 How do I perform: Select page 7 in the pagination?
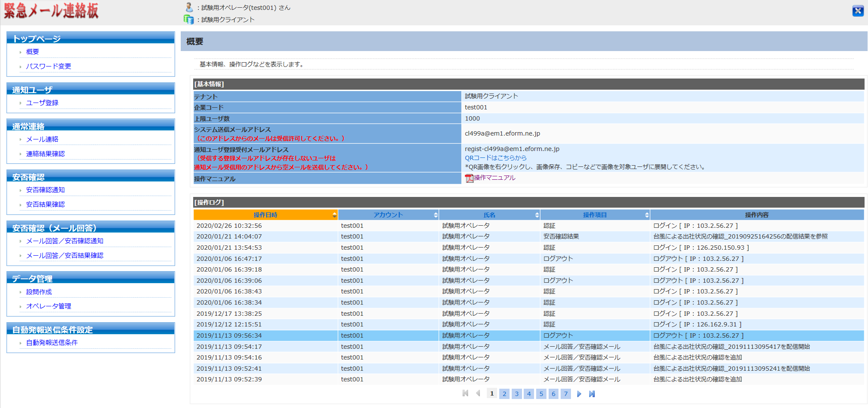pos(566,394)
